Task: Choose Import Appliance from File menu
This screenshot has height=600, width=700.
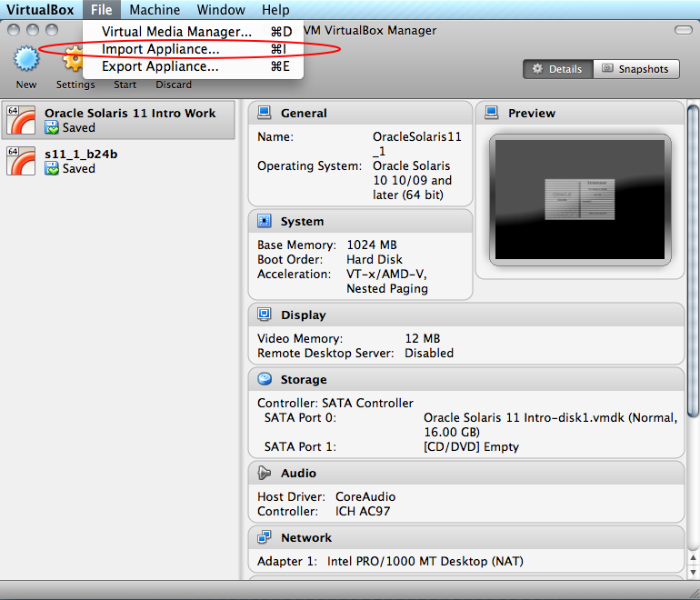Action: pos(193,49)
